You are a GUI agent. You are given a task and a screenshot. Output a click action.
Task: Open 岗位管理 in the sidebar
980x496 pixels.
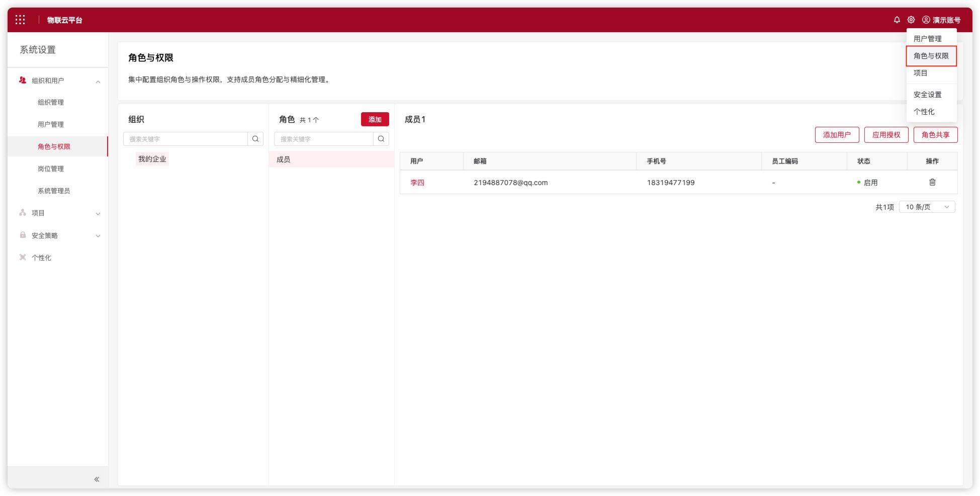[51, 169]
